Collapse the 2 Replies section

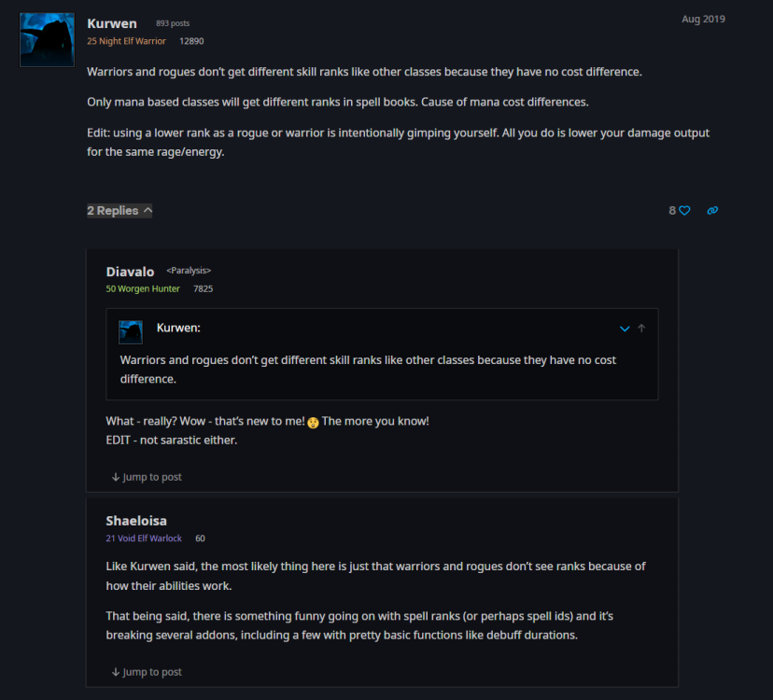click(x=119, y=211)
